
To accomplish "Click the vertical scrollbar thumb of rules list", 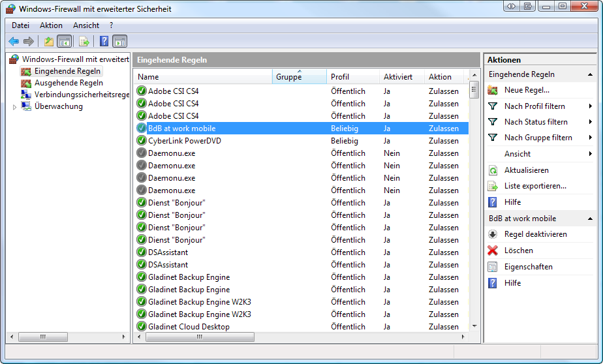I will tap(474, 90).
